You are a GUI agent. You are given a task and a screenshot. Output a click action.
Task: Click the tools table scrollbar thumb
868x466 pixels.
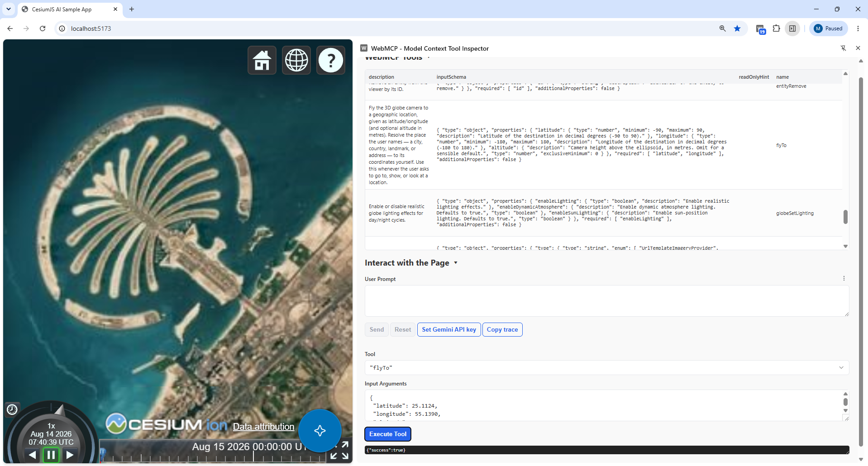click(x=845, y=217)
